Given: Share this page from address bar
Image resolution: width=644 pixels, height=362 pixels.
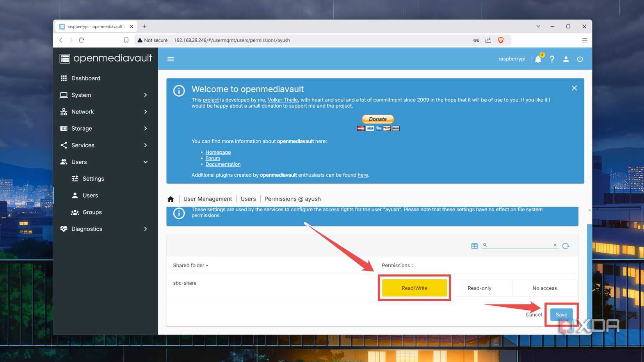Looking at the screenshot, I should (488, 40).
